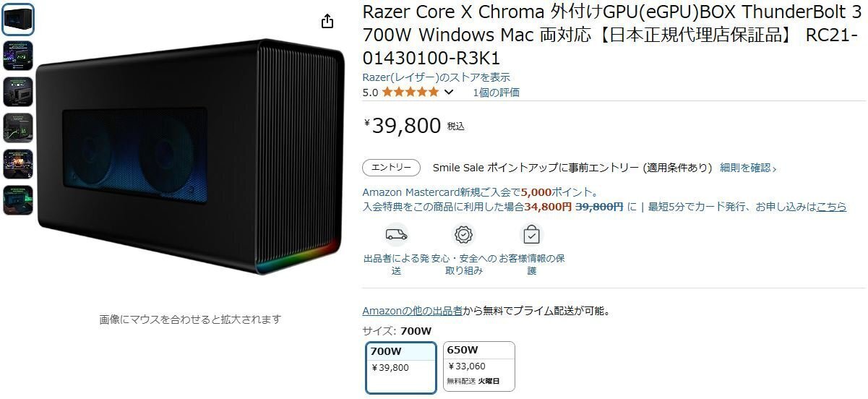
Task: Open the Razer(レイザー) store link
Action: click(x=436, y=77)
